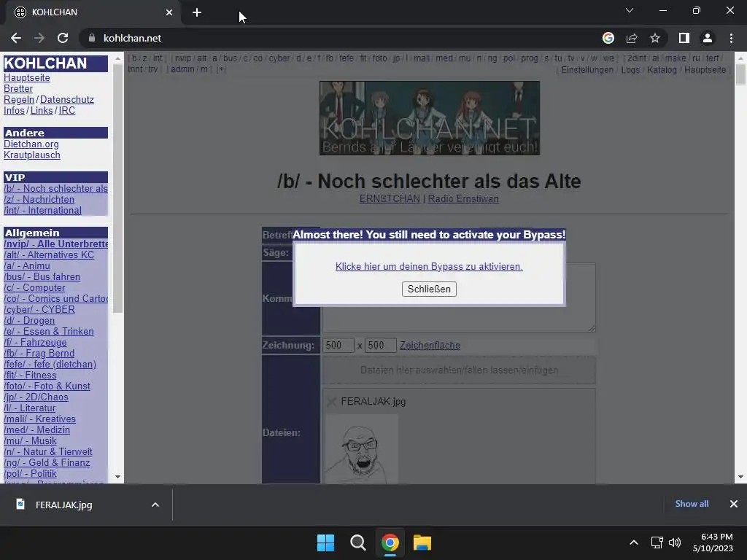The image size is (747, 560).
Task: Open /d/ - Drogen board
Action: [29, 321]
